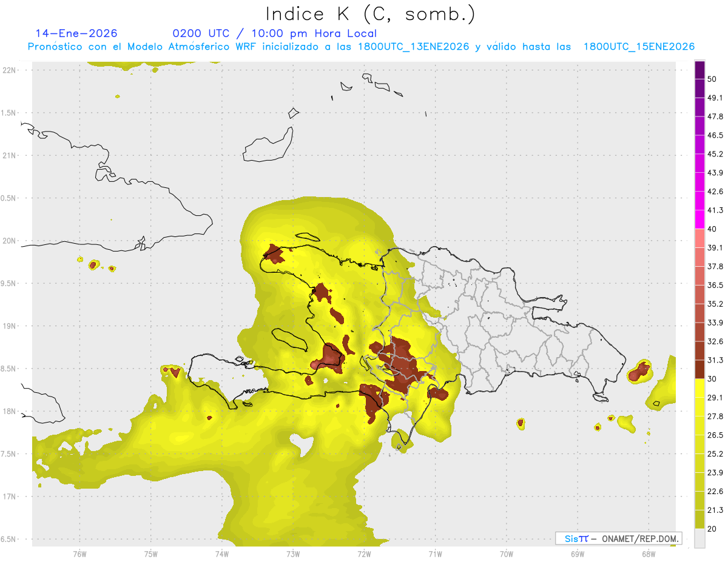Click the '71W' longitude label

tap(435, 554)
